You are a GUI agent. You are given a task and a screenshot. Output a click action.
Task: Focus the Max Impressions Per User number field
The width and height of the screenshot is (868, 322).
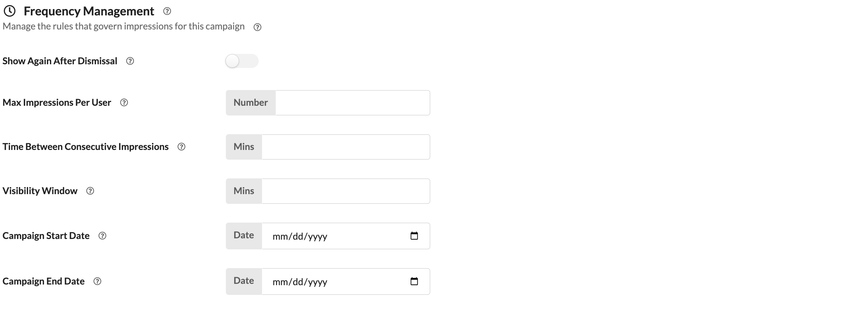(x=352, y=102)
